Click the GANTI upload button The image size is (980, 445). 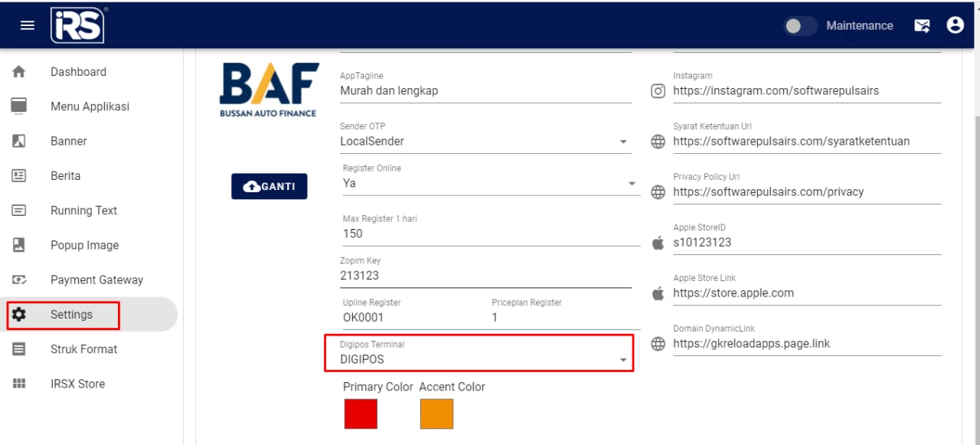(x=269, y=186)
